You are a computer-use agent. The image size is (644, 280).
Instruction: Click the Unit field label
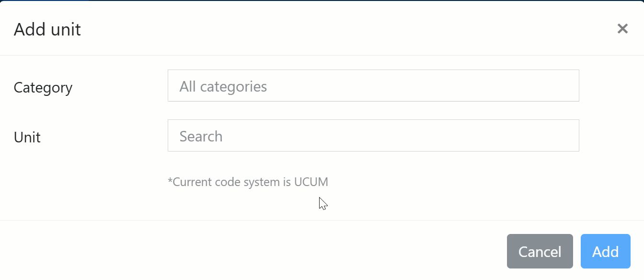[27, 137]
